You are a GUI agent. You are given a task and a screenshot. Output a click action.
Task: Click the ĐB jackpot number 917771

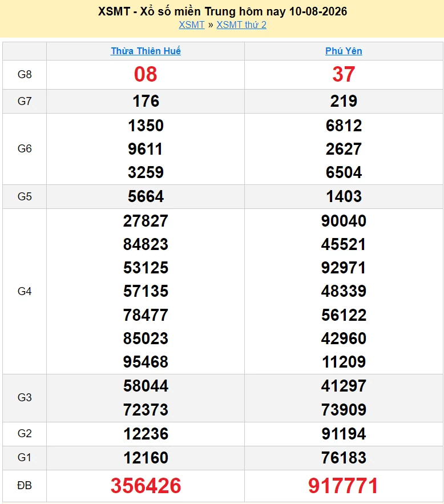click(344, 485)
